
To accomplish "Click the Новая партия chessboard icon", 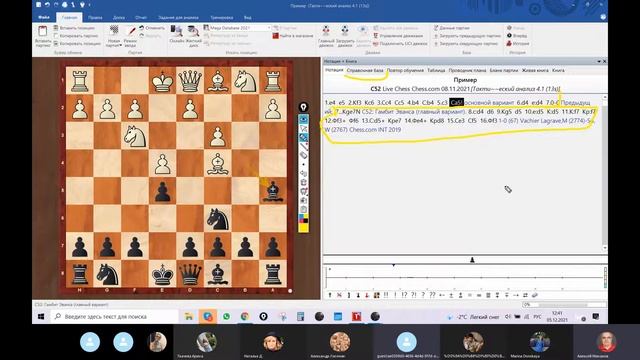I will 114,31.
